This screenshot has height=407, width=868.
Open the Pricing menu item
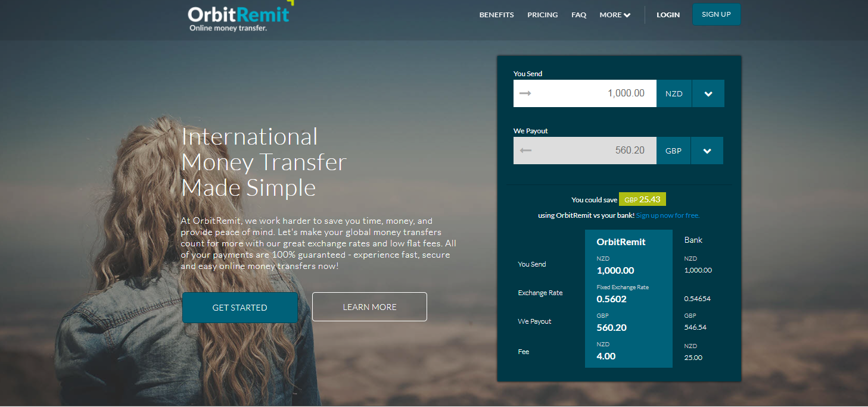point(542,15)
